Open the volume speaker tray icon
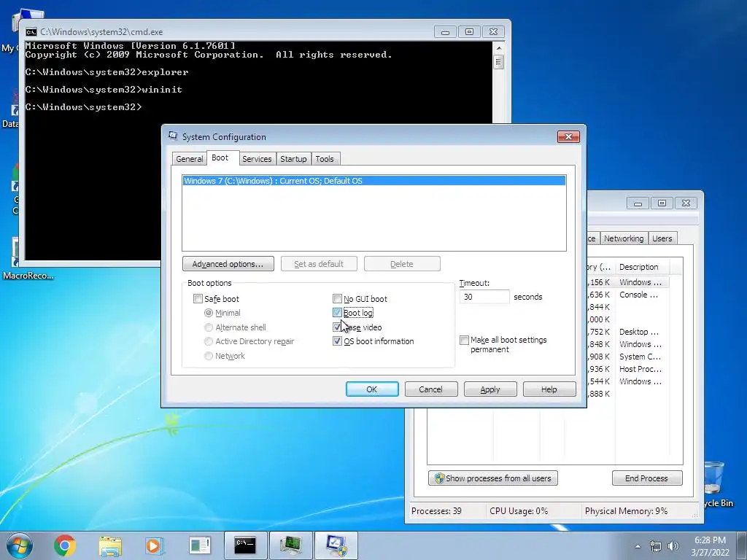The image size is (747, 560). (673, 546)
